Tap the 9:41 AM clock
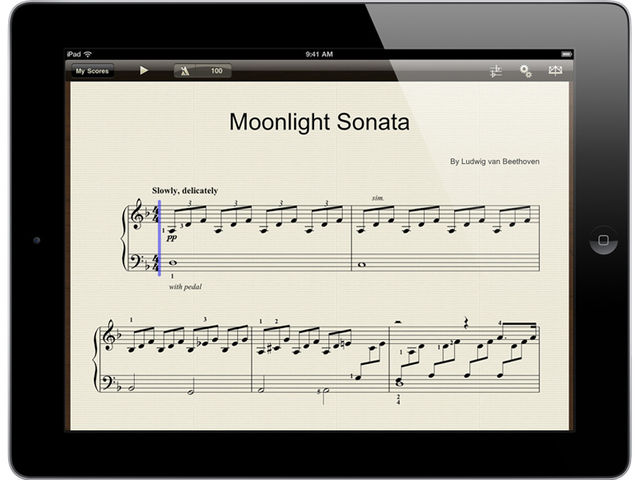640x480 pixels. [x=319, y=54]
